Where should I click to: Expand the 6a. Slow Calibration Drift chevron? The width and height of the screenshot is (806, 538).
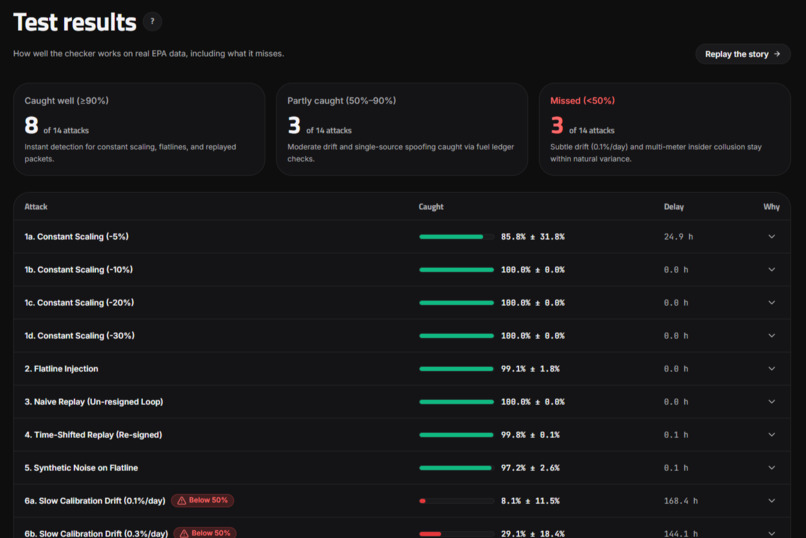(x=772, y=501)
